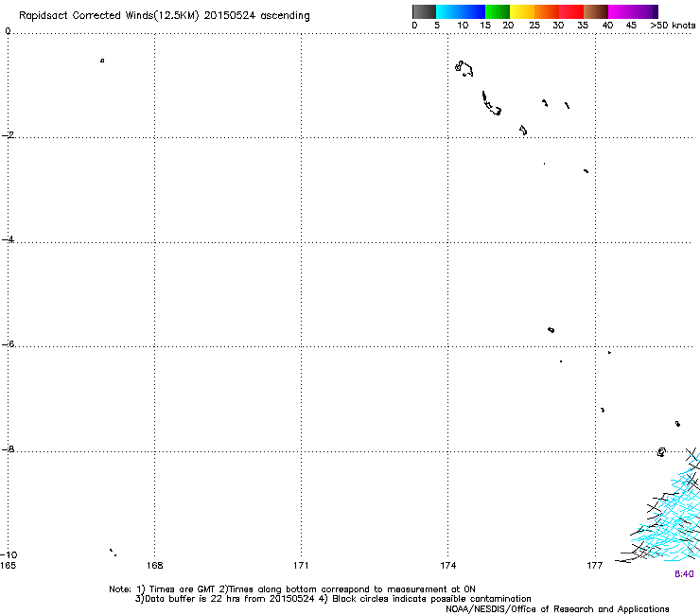
Task: Click the circled island outline near -8 latitude
Action: coord(661,452)
